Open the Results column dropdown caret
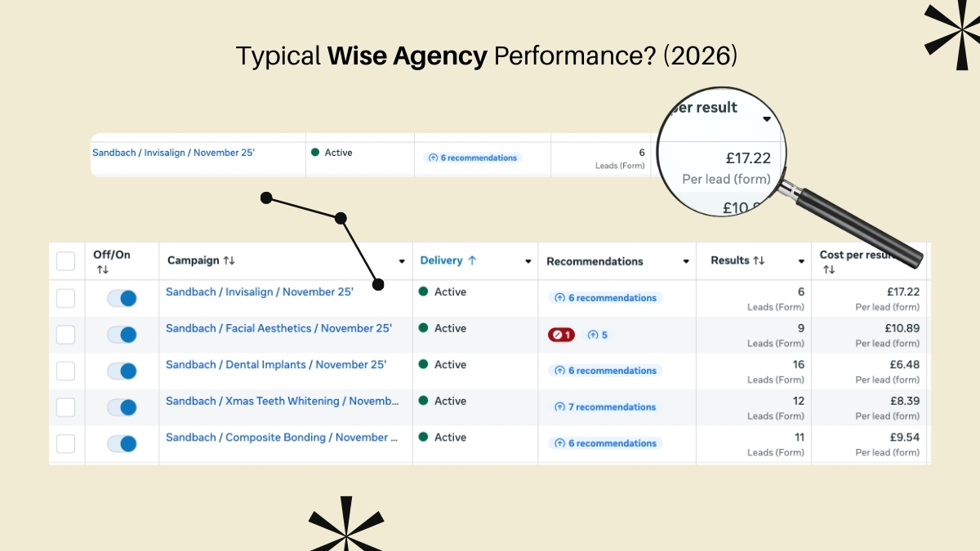 coord(800,262)
